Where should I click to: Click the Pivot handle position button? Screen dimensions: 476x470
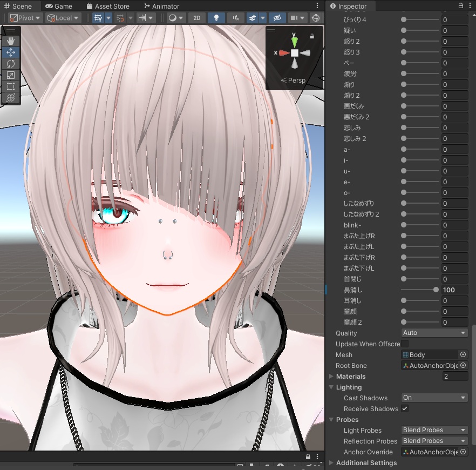[x=25, y=18]
